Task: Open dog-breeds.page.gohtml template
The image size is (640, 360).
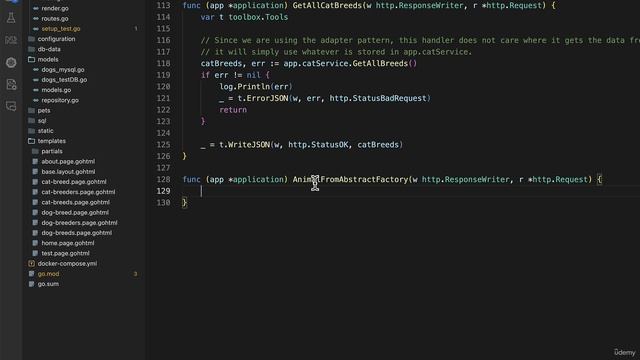Action: point(76,233)
